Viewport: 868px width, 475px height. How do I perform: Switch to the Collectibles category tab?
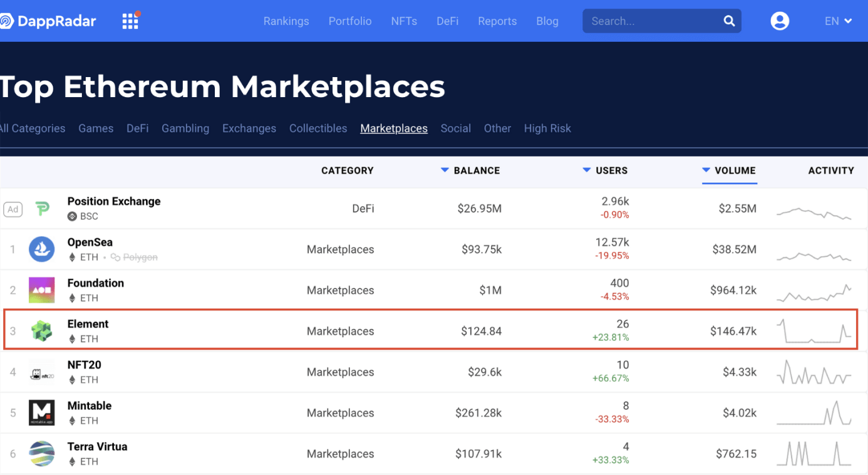pos(318,128)
